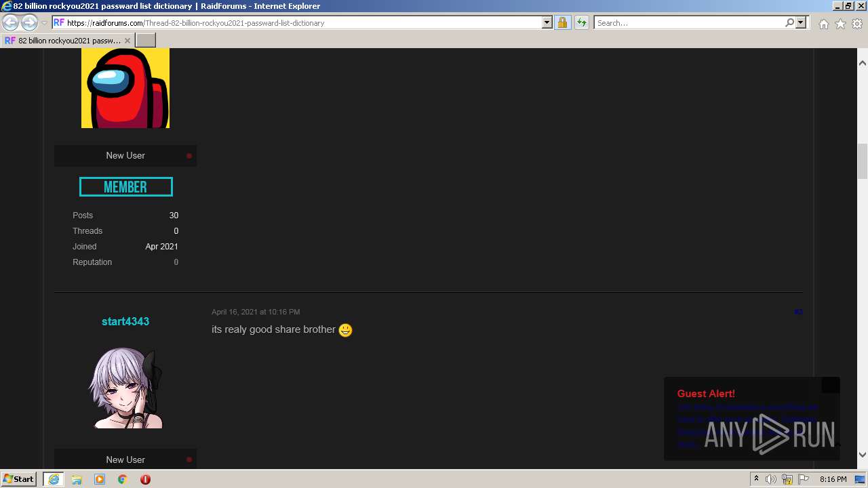Open the search provider dropdown arrow
Screen dimensions: 868x488
801,23
